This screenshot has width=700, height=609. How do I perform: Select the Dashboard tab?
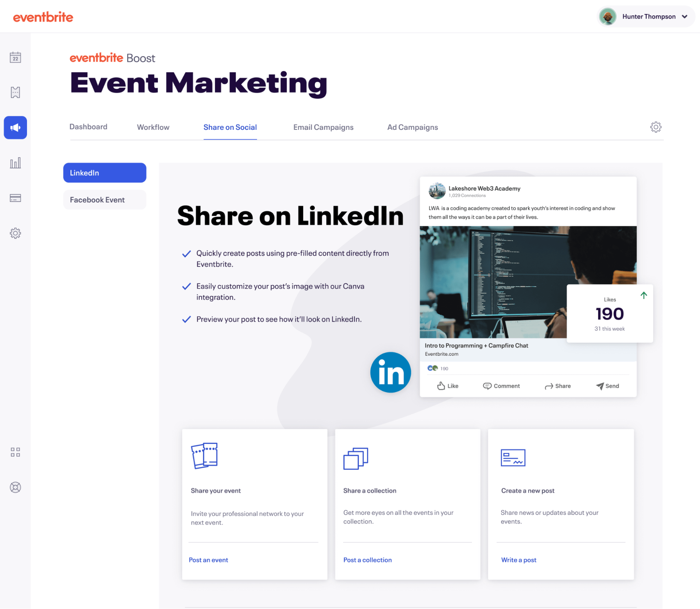coord(89,127)
